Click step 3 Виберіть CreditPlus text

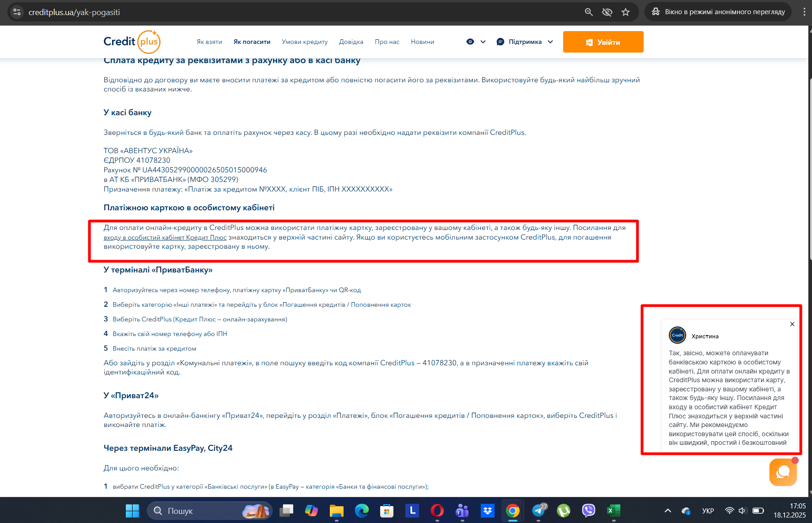pyautogui.click(x=200, y=319)
